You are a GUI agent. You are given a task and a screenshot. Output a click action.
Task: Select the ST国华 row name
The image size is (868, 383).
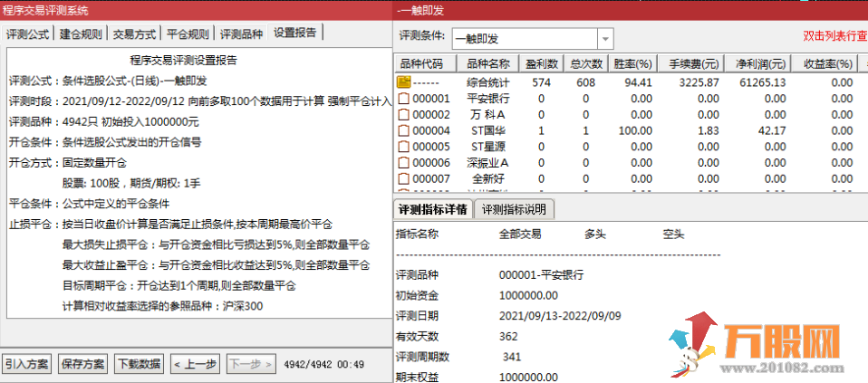point(488,131)
